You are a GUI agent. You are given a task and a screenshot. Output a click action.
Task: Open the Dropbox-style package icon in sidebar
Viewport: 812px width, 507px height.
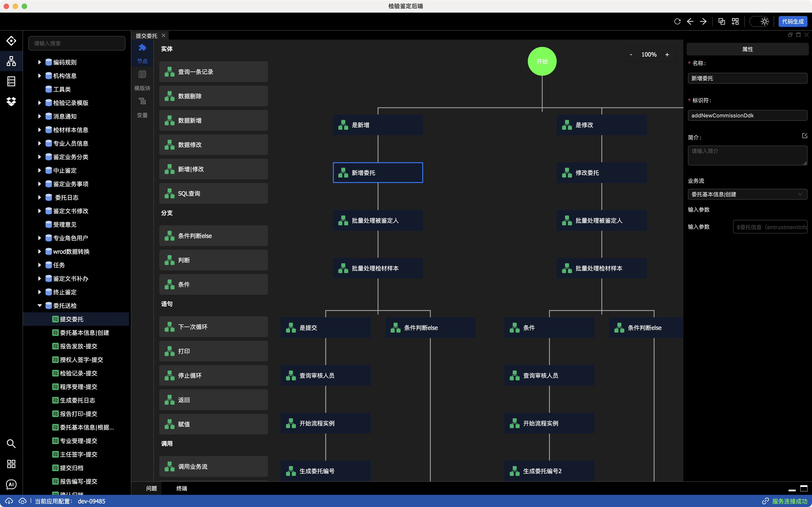coord(11,101)
